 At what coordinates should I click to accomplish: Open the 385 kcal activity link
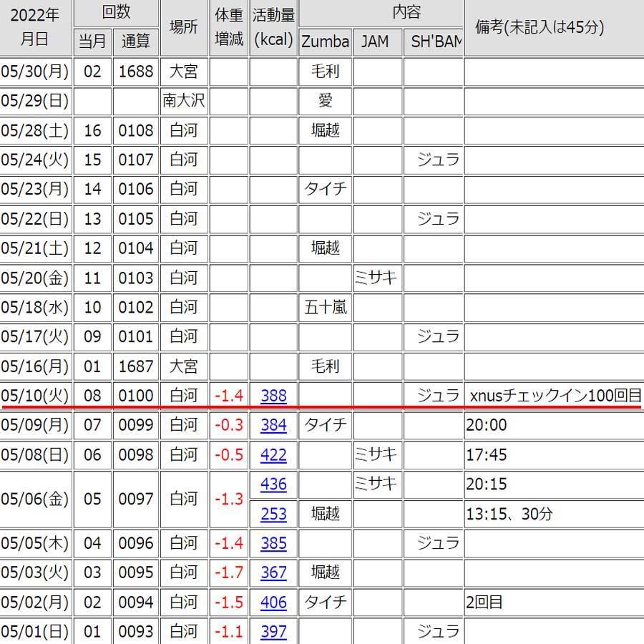pos(273,543)
